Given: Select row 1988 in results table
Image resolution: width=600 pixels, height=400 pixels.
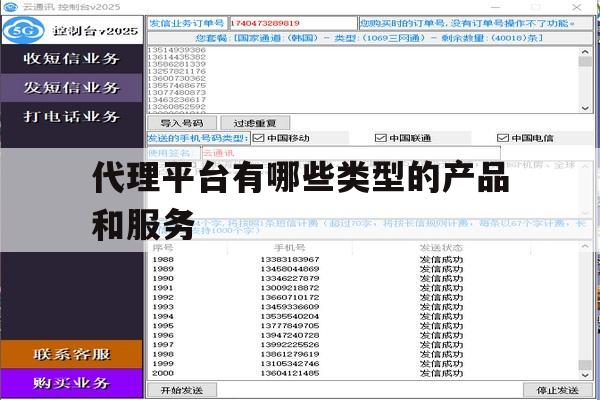Looking at the screenshot, I should (x=364, y=260).
